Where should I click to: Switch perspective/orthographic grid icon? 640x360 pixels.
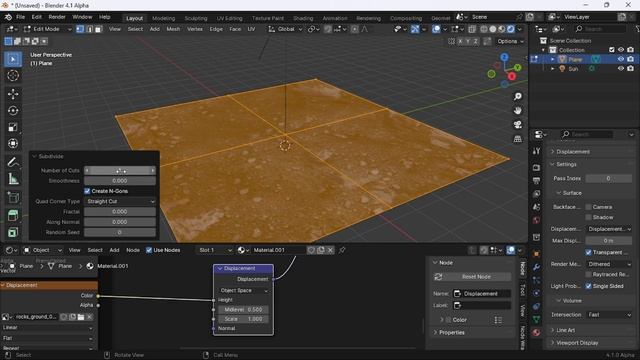tap(518, 139)
